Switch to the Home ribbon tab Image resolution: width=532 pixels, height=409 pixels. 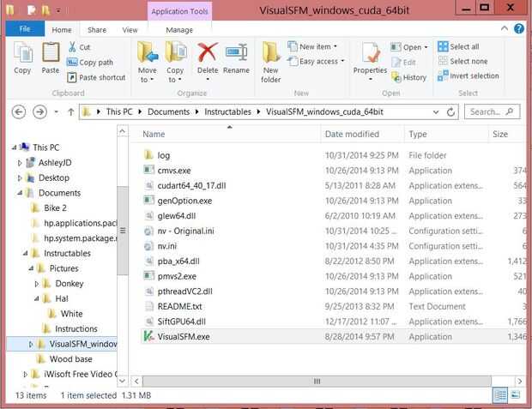[62, 30]
